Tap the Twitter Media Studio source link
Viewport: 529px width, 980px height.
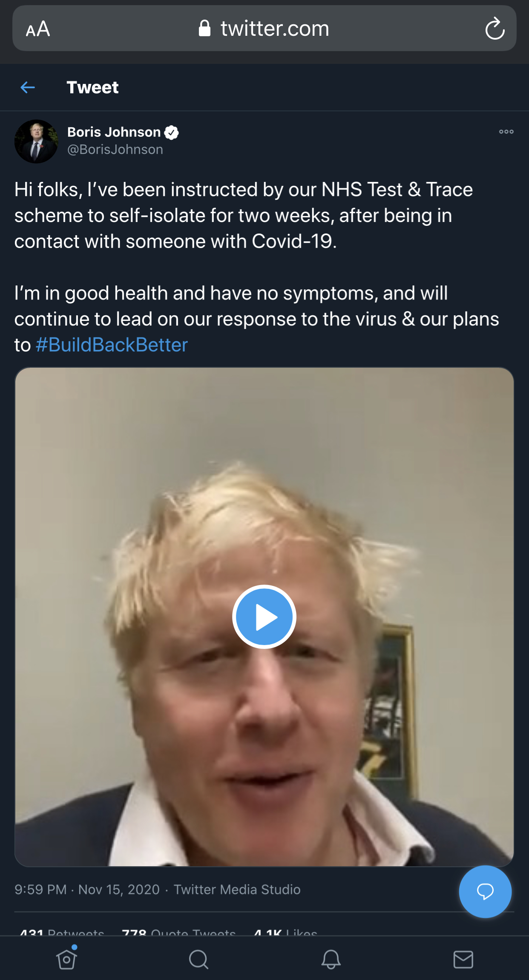237,890
